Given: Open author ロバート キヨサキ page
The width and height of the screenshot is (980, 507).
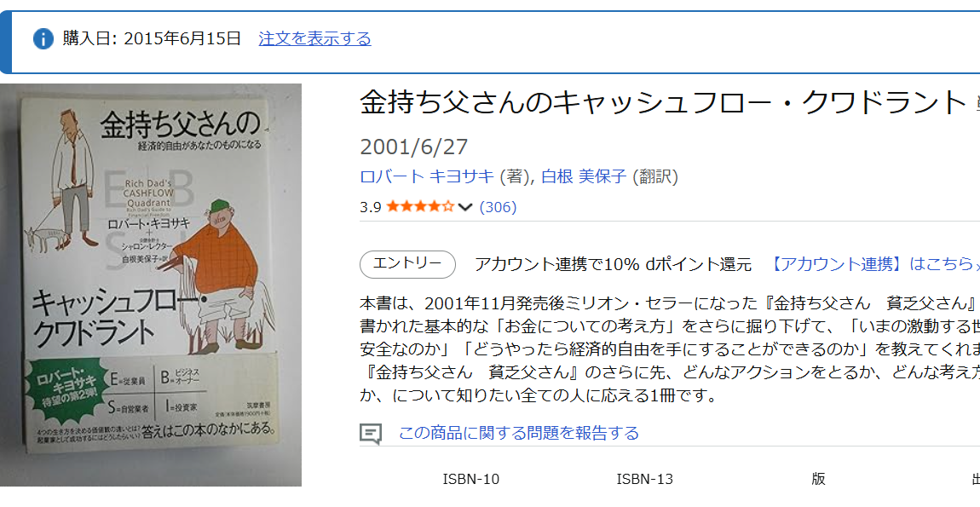Looking at the screenshot, I should pyautogui.click(x=427, y=177).
